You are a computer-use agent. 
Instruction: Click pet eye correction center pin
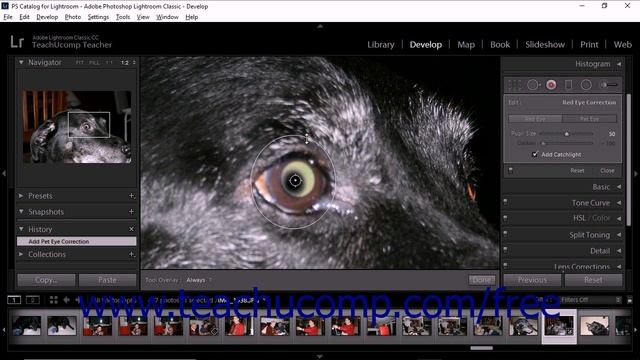pos(295,180)
